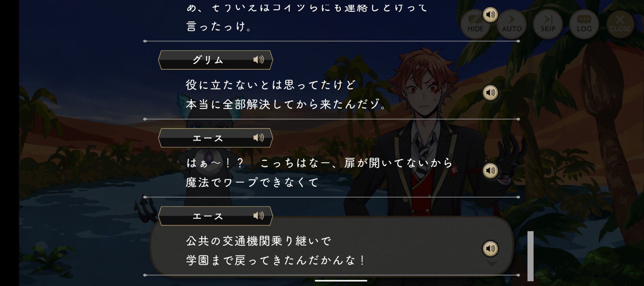Close the log using CLOSE button
Screen dimensions: 644x286
pyautogui.click(x=620, y=24)
